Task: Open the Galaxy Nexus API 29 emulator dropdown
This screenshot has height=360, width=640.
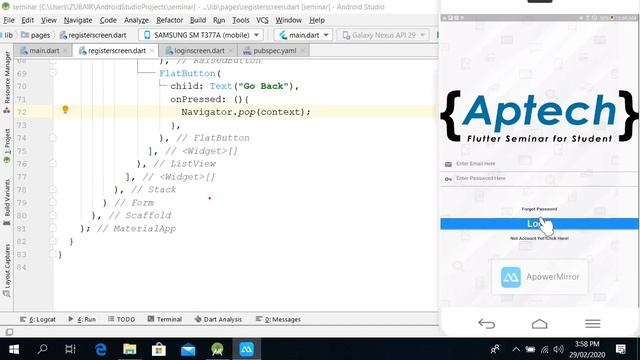Action: coord(383,35)
